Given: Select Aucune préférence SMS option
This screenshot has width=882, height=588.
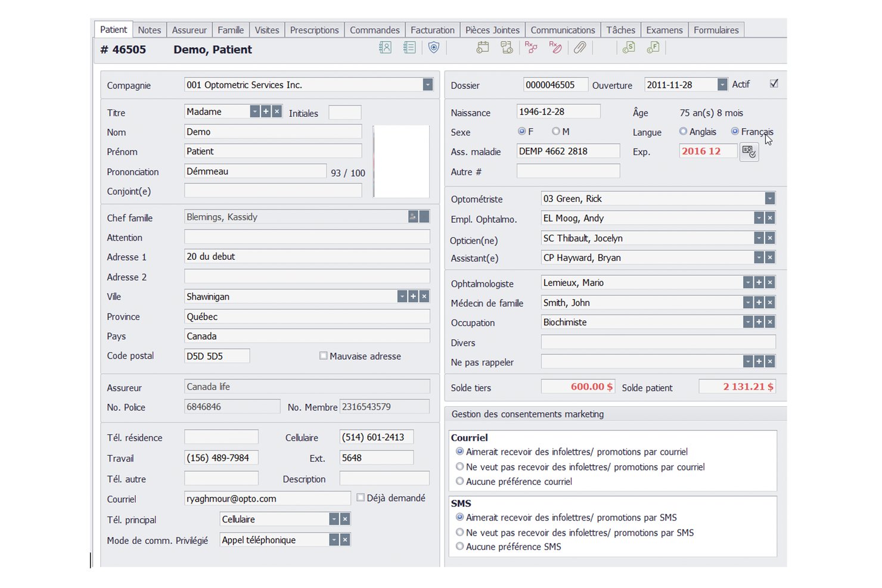Looking at the screenshot, I should pyautogui.click(x=459, y=546).
